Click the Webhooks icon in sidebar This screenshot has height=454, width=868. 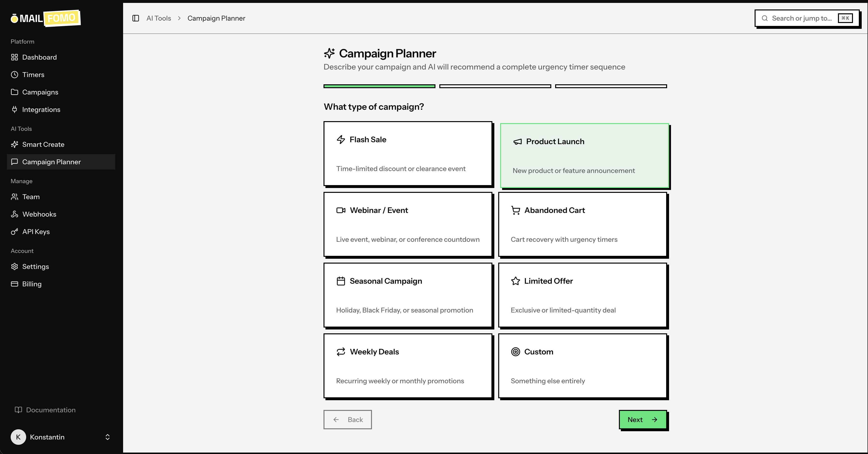14,214
